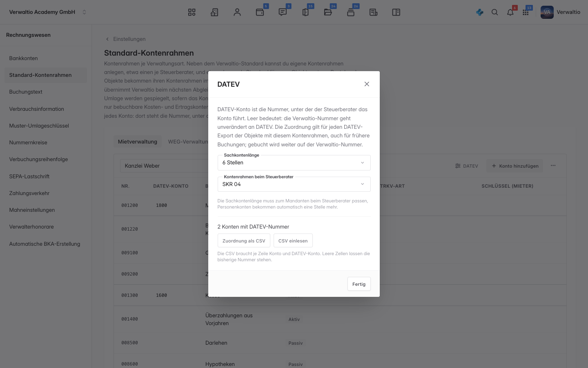This screenshot has width=588, height=368.
Task: Open SEPA-Lastschrift in the sidebar
Action: 46,177
